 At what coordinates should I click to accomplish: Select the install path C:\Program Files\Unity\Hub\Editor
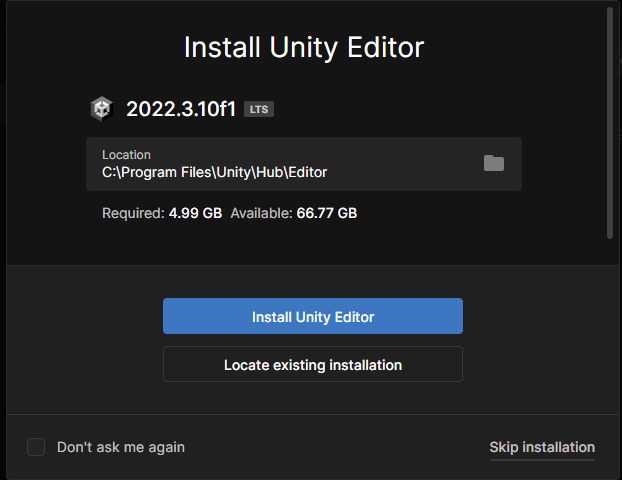[215, 173]
